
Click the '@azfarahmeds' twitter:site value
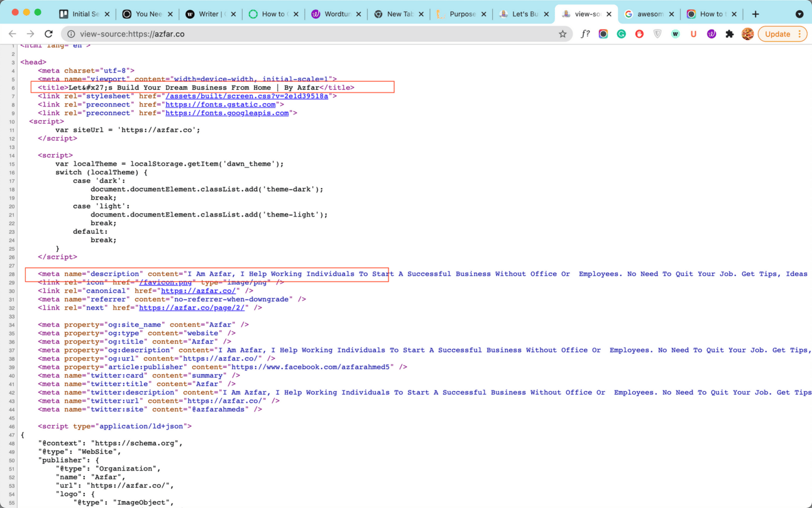(218, 409)
